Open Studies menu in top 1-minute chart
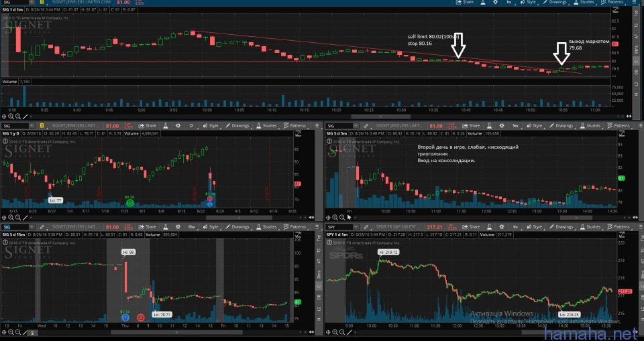The width and height of the screenshot is (644, 341). (584, 2)
